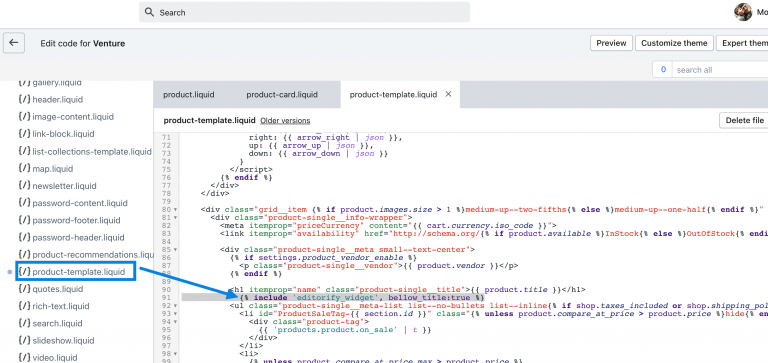Open rich-text.liquid file
Viewport: 768px width, 363px height.
point(61,306)
